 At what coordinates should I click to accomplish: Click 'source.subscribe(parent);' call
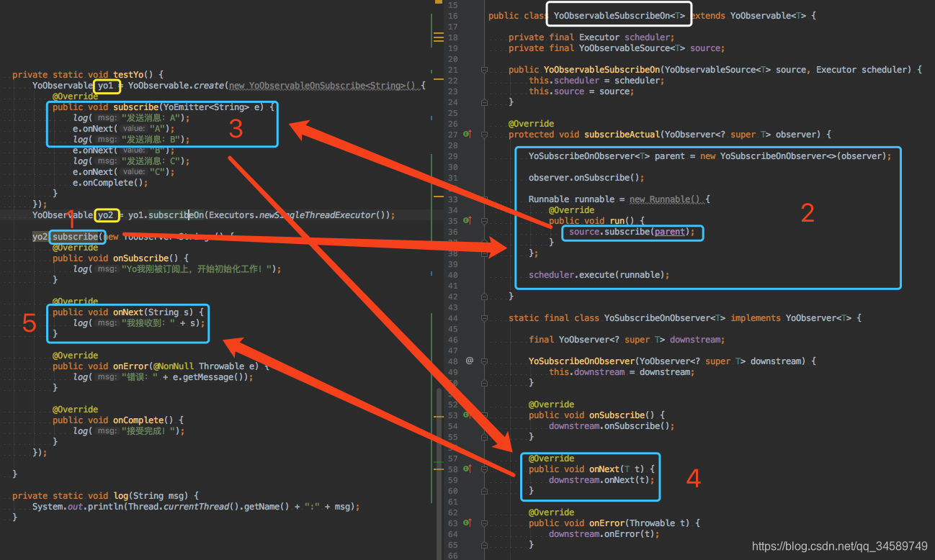tap(632, 232)
